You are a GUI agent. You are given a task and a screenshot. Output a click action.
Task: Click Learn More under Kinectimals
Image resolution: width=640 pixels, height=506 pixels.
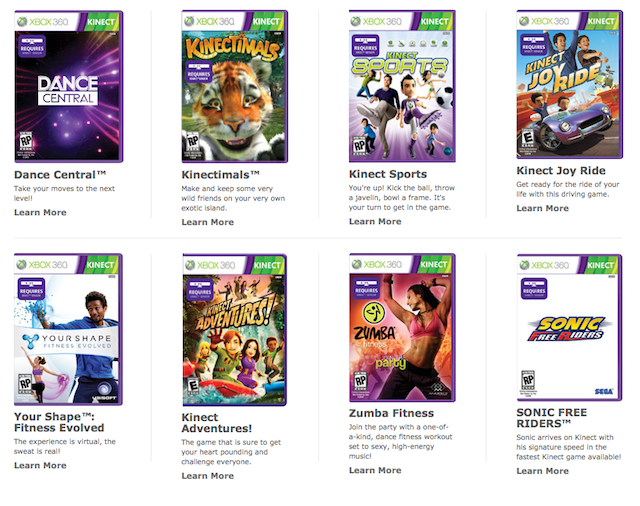(x=207, y=222)
